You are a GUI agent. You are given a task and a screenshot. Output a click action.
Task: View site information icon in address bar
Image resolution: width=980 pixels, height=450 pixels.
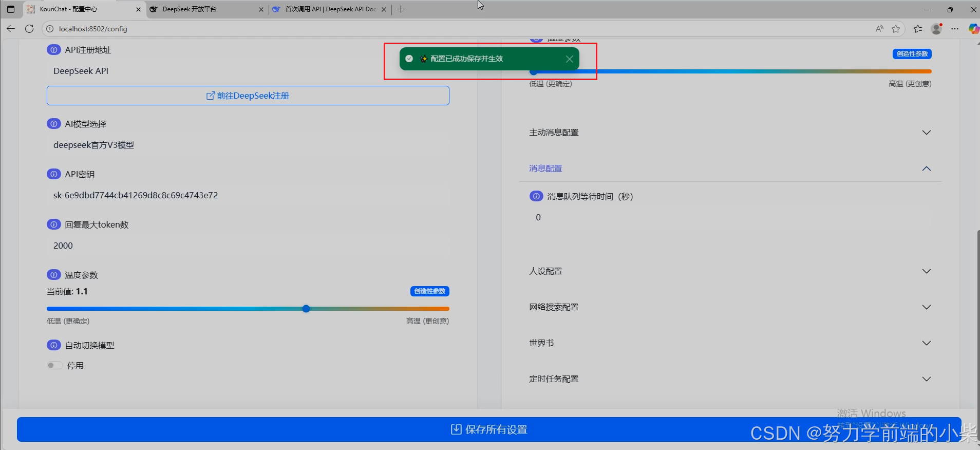[x=50, y=29]
